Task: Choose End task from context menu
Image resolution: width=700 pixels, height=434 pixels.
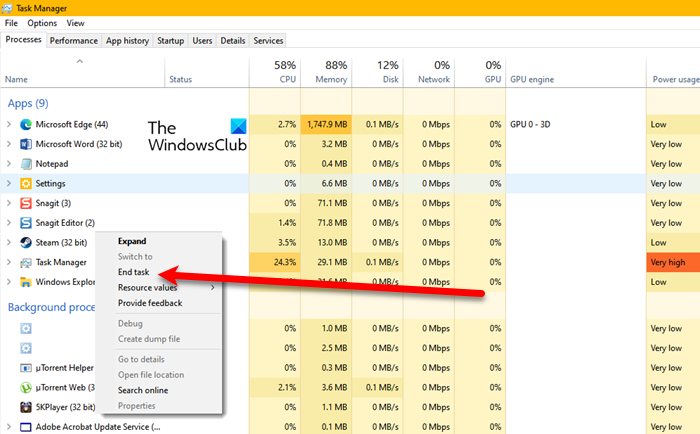Action: click(x=133, y=272)
